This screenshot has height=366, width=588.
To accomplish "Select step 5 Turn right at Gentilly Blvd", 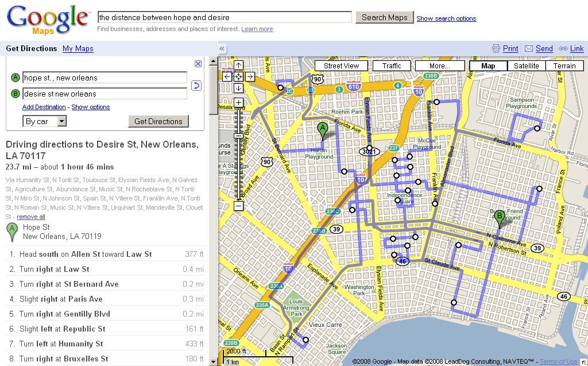I will pos(106,314).
